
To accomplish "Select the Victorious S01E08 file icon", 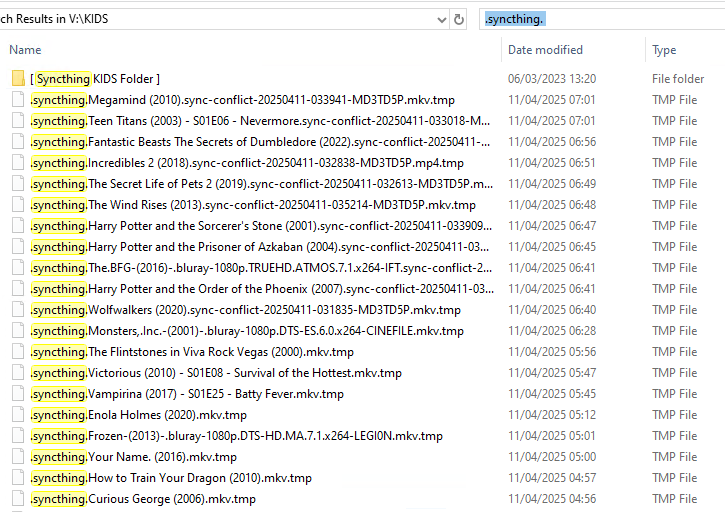I will tap(18, 373).
